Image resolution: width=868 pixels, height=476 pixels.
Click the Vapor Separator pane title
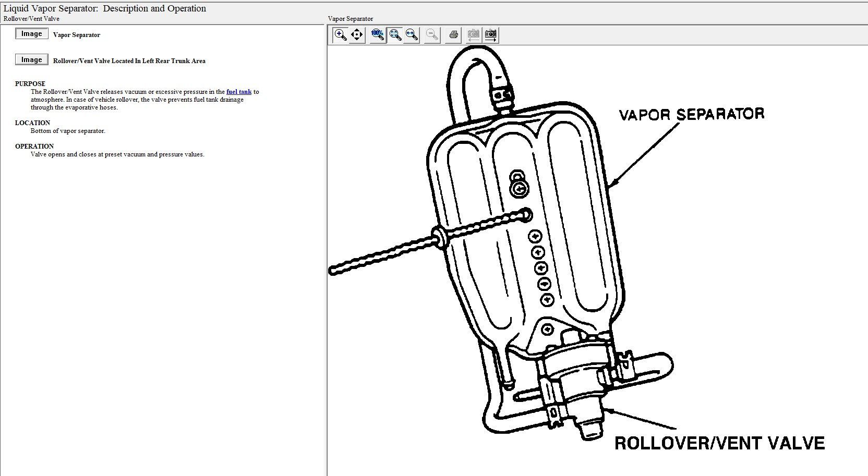click(351, 19)
